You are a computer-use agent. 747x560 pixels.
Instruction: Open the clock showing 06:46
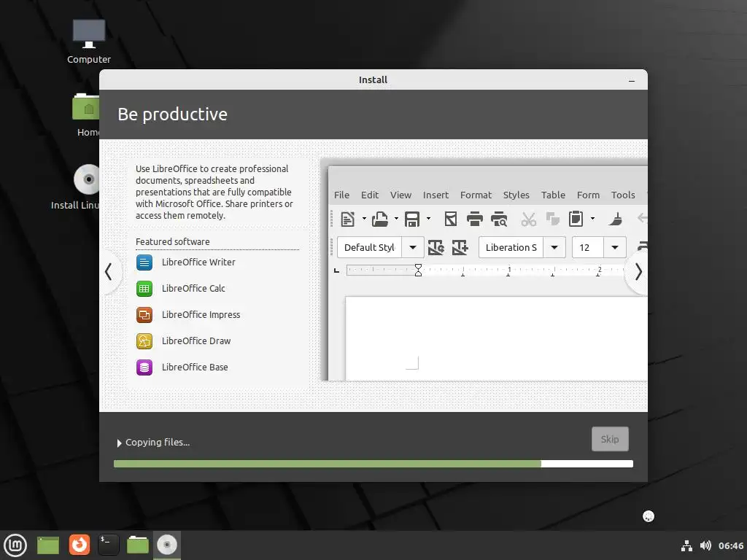tap(730, 545)
